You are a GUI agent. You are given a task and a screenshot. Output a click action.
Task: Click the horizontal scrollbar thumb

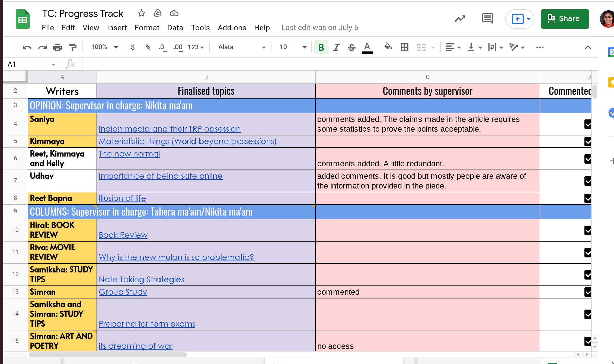(x=108, y=354)
